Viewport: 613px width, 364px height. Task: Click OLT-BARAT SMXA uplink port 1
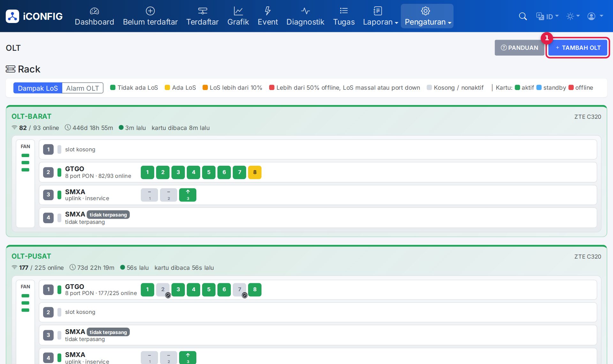coord(149,195)
